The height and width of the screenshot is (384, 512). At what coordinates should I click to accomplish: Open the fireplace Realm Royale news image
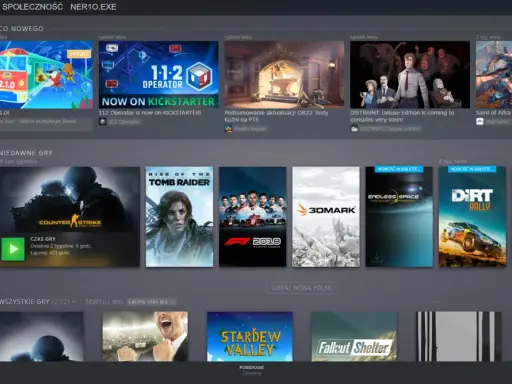click(x=284, y=74)
